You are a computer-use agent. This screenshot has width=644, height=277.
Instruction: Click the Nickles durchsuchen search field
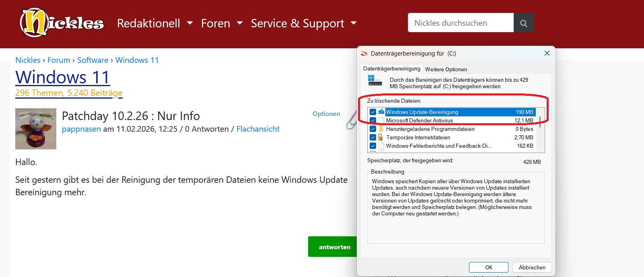(x=461, y=23)
